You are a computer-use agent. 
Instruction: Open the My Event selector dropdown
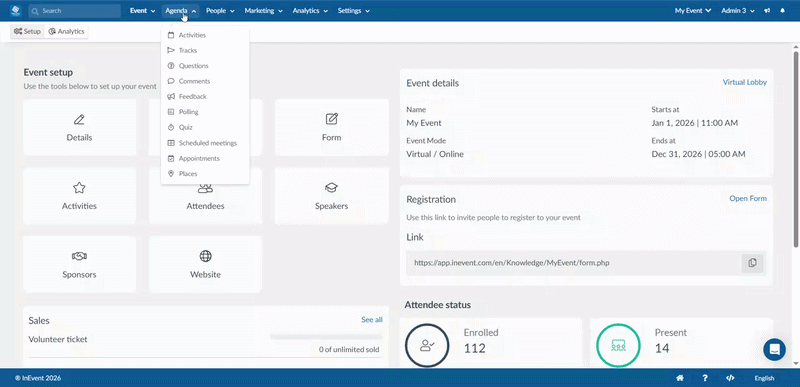693,11
